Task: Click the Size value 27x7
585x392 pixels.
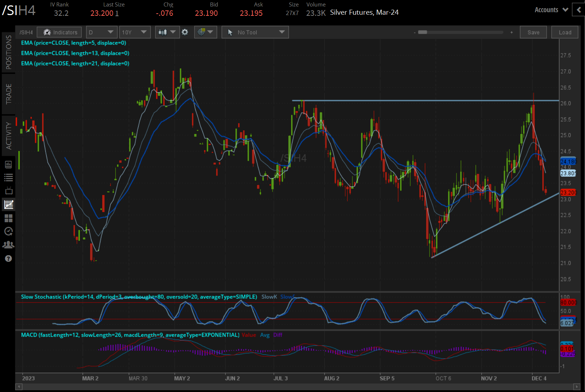Action: tap(292, 13)
